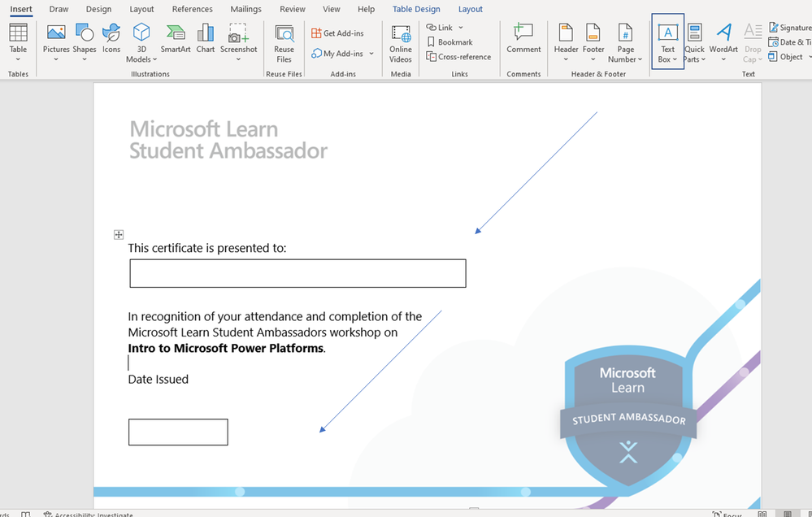This screenshot has height=517, width=812.
Task: Expand the WordArt dropdown arrow
Action: click(723, 59)
